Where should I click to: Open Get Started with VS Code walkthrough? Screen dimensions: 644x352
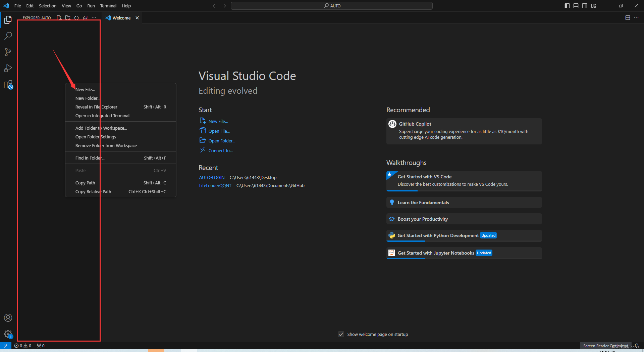pos(464,181)
